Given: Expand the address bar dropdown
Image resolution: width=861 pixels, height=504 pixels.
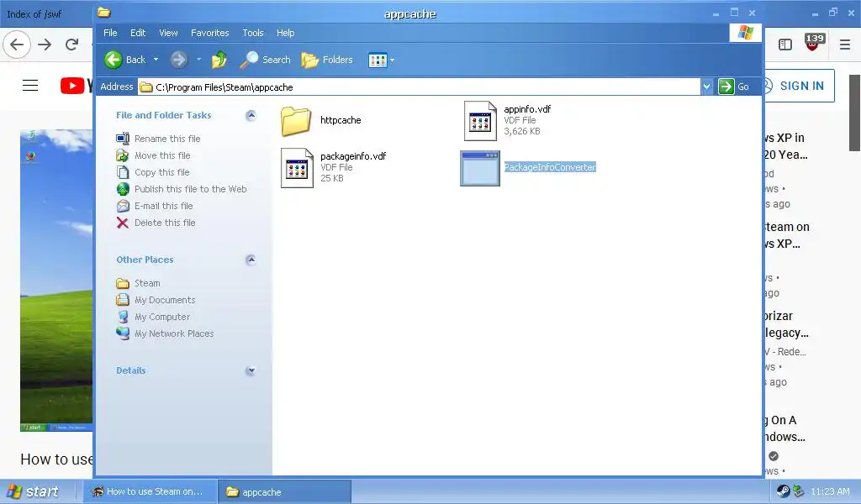Looking at the screenshot, I should (706, 87).
